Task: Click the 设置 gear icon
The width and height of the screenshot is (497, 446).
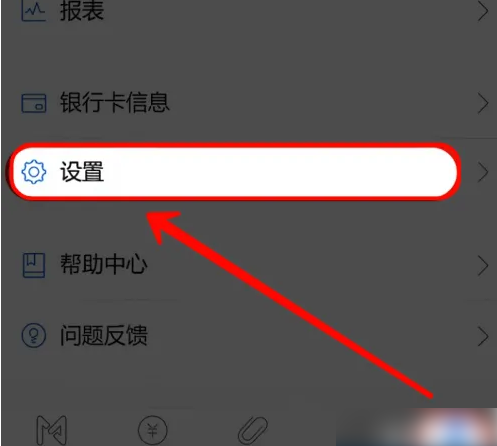Action: (x=34, y=172)
